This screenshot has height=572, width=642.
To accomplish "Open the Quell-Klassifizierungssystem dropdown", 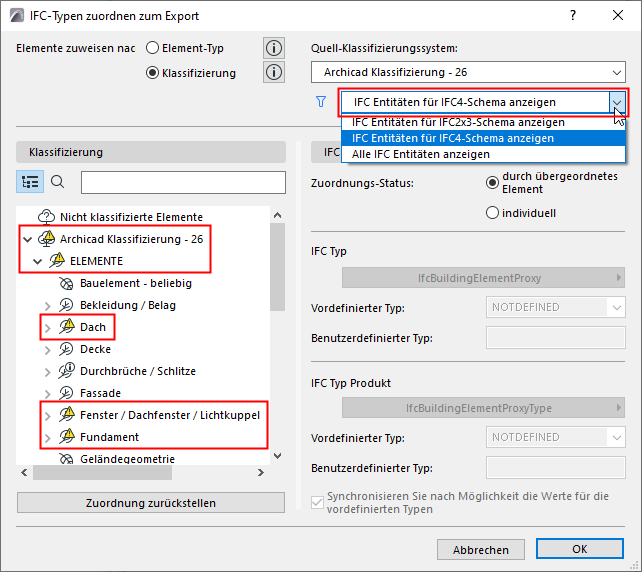I will [x=468, y=72].
